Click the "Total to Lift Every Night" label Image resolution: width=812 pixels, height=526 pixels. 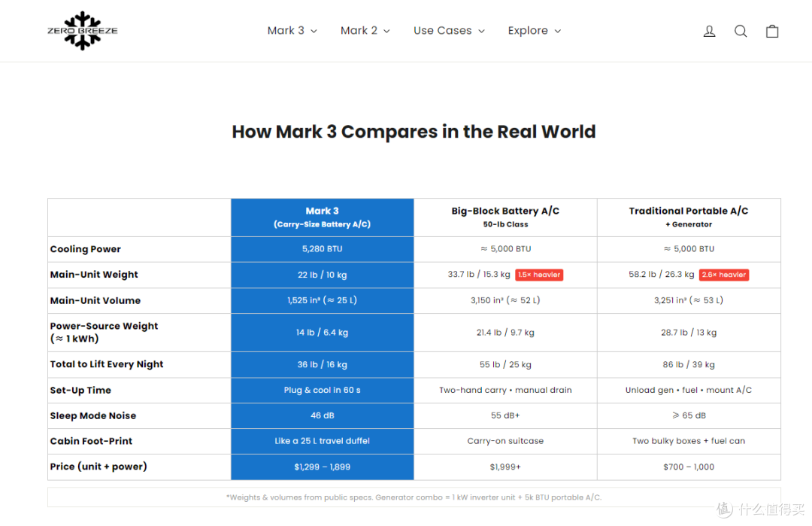tap(107, 364)
